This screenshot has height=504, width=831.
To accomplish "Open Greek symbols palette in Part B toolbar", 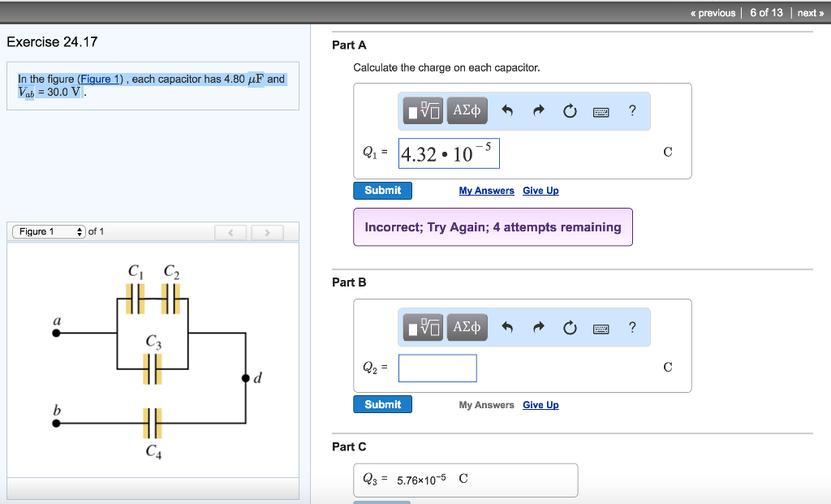I will (467, 327).
